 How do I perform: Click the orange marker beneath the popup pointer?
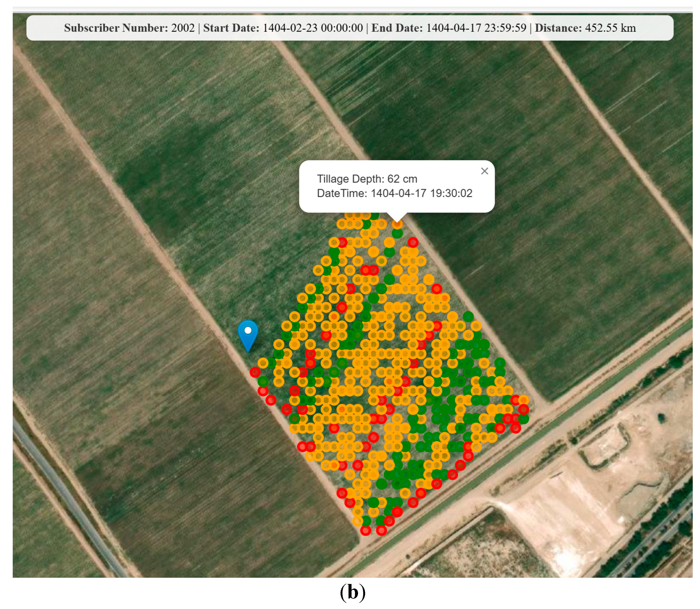(x=397, y=224)
